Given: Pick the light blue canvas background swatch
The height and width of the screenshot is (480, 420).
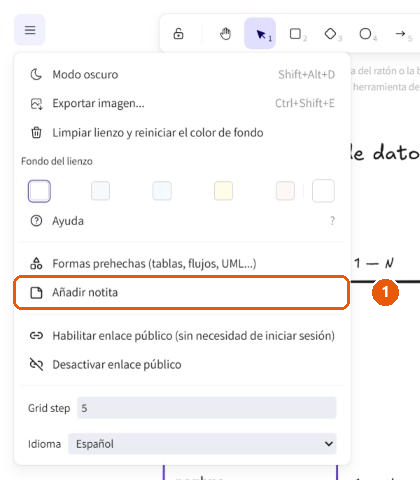Looking at the screenshot, I should pos(162,191).
